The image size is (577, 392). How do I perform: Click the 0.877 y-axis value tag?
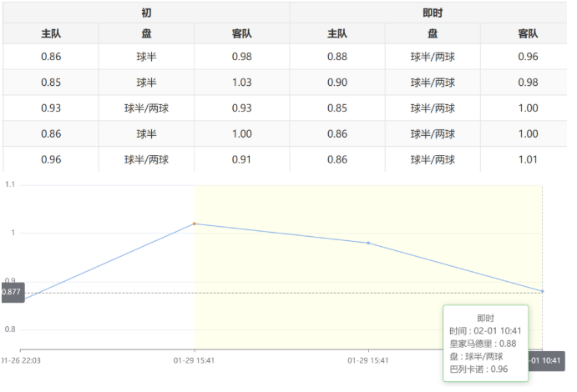click(12, 293)
